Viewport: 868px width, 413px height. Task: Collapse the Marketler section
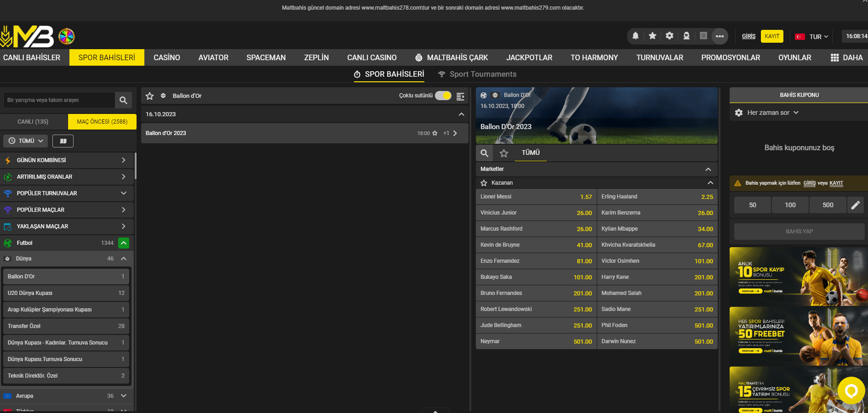(x=708, y=169)
